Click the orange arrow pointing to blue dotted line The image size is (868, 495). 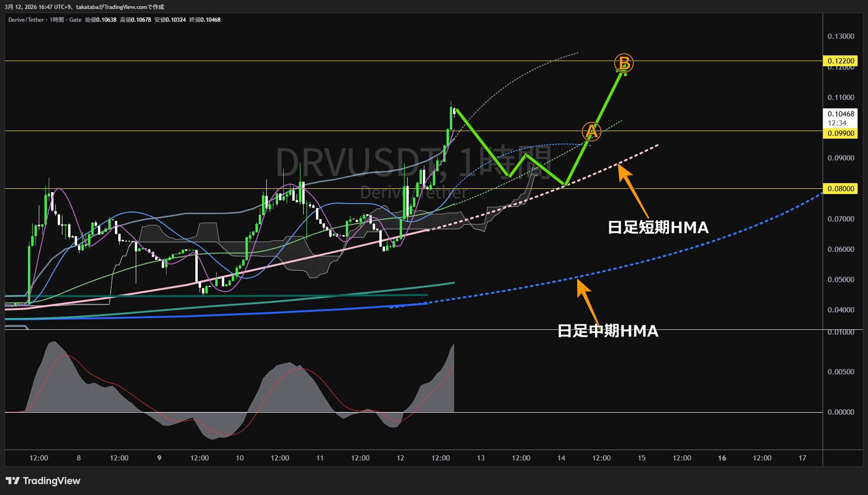pyautogui.click(x=587, y=300)
